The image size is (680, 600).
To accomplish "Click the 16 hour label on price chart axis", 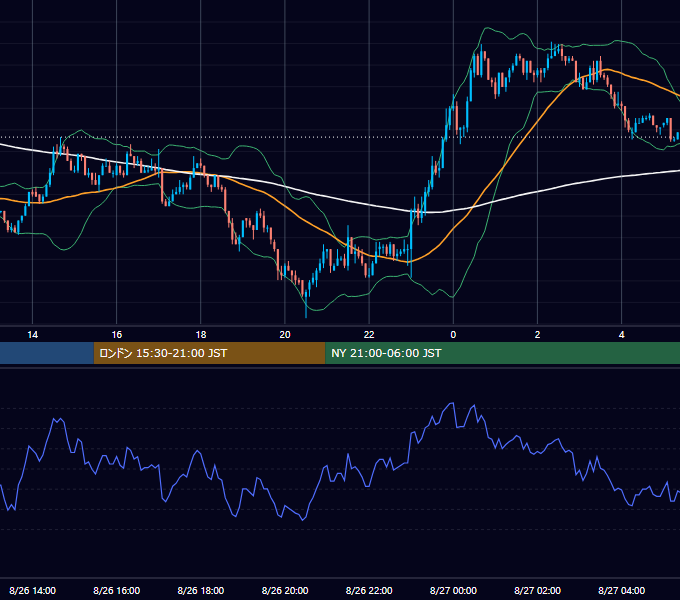I will (117, 335).
